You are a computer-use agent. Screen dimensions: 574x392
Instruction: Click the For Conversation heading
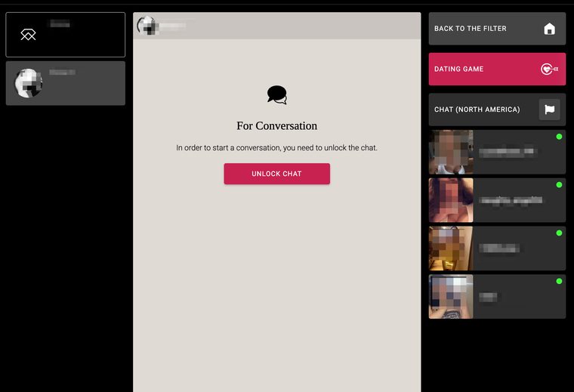click(276, 125)
